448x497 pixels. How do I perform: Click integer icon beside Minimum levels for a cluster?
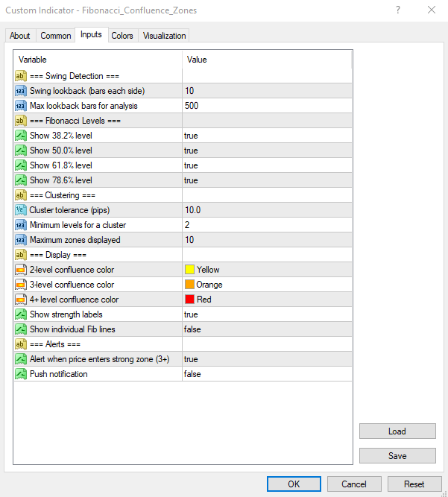(21, 225)
